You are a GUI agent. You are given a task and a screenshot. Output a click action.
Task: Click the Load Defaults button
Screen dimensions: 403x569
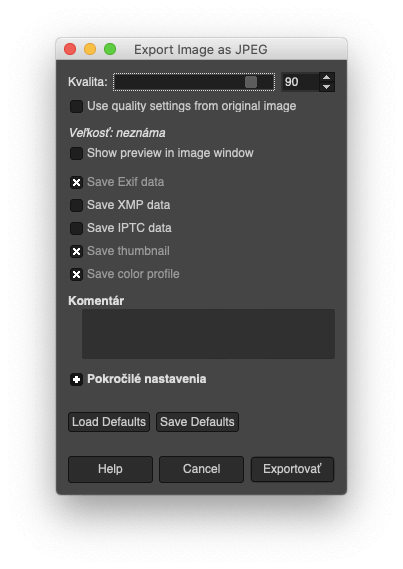(109, 422)
